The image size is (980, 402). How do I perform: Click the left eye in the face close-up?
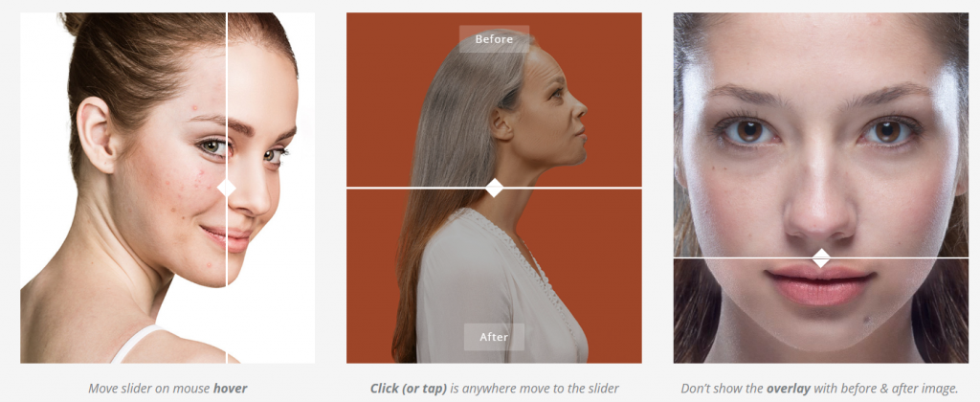pos(748,131)
